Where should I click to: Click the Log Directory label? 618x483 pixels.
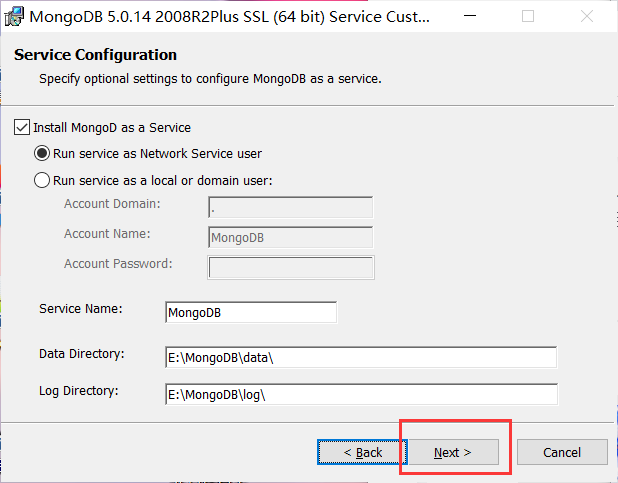click(79, 390)
